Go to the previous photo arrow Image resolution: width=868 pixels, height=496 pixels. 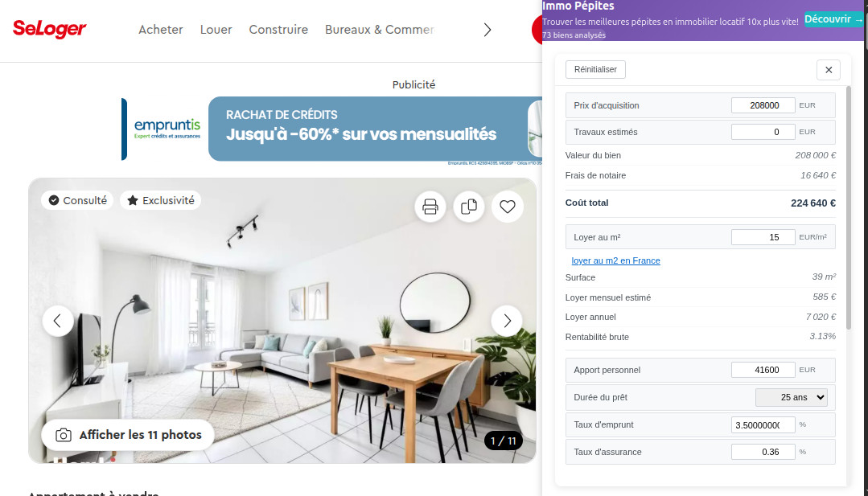tap(58, 321)
